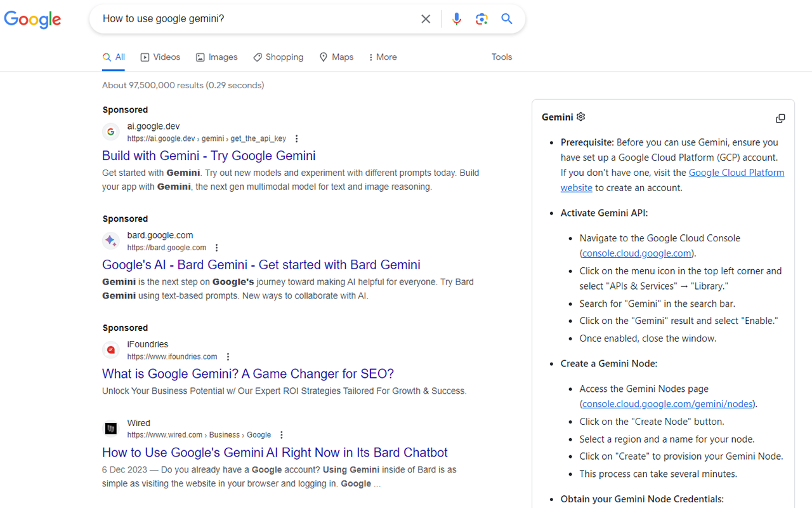Open options menu for the Wired result
This screenshot has height=508, width=812.
(x=281, y=434)
